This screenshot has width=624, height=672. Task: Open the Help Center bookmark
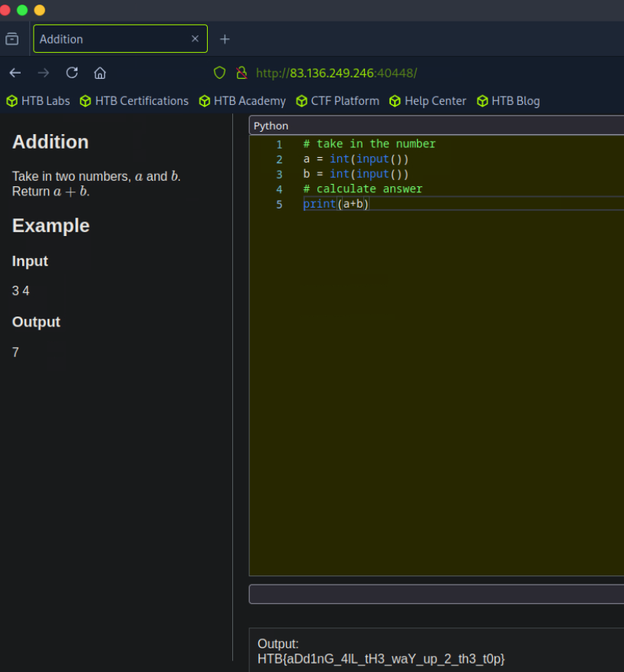(x=428, y=101)
